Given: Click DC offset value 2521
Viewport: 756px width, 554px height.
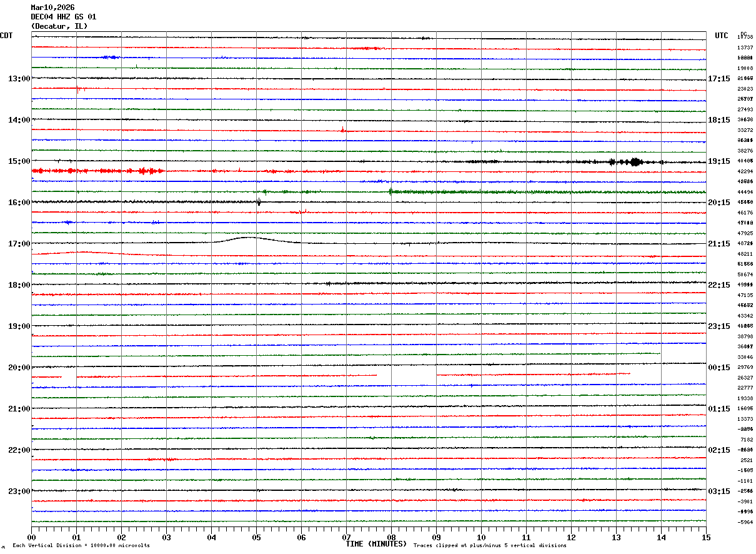Looking at the screenshot, I should 747,461.
